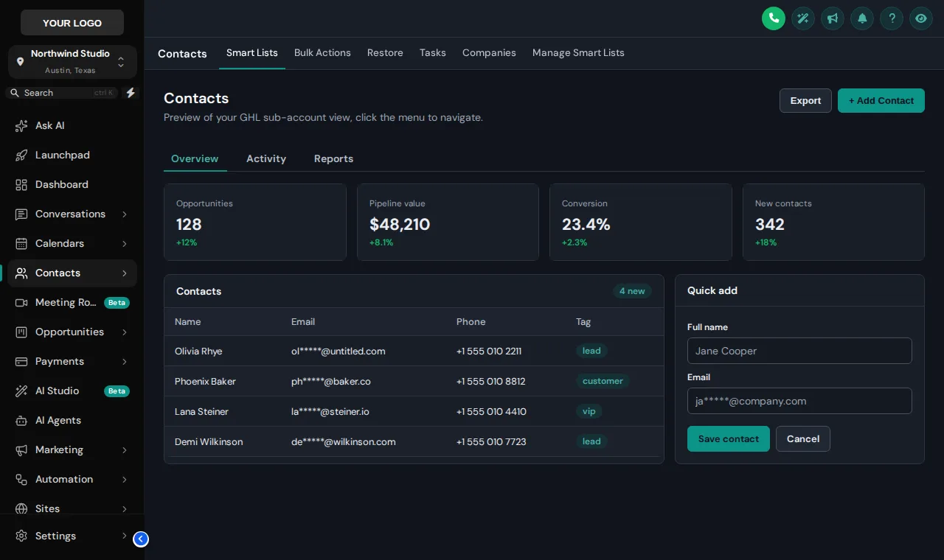Screen dimensions: 944x560
Task: Open Launchpad rocket icon in sidebar
Action: coord(21,155)
